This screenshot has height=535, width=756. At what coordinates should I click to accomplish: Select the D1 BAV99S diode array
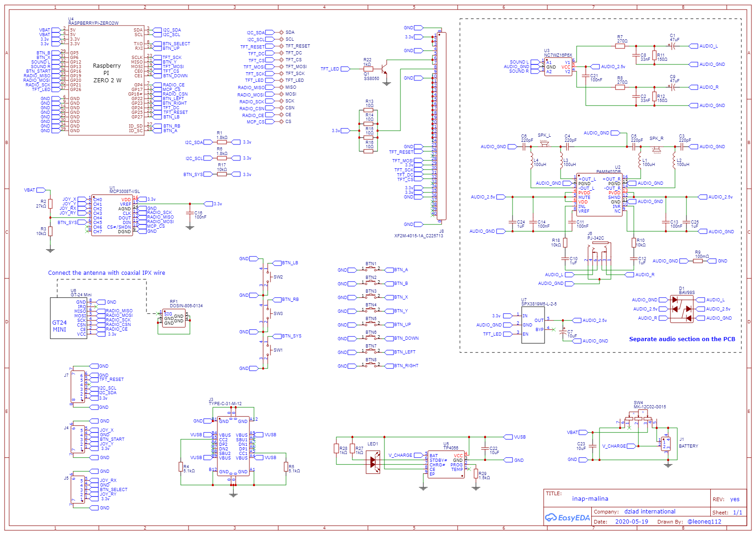682,309
